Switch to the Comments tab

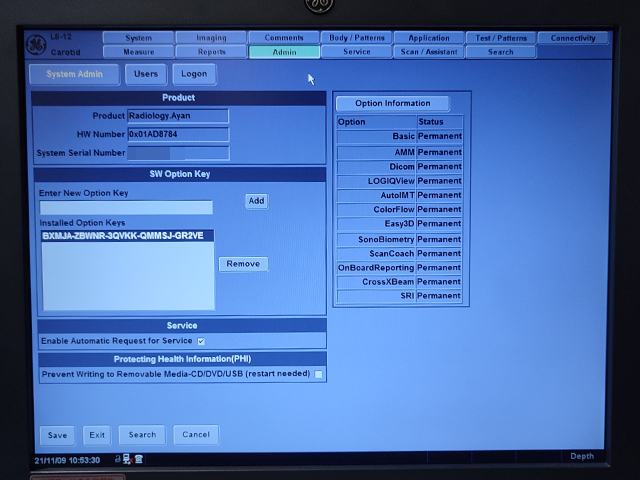[284, 38]
